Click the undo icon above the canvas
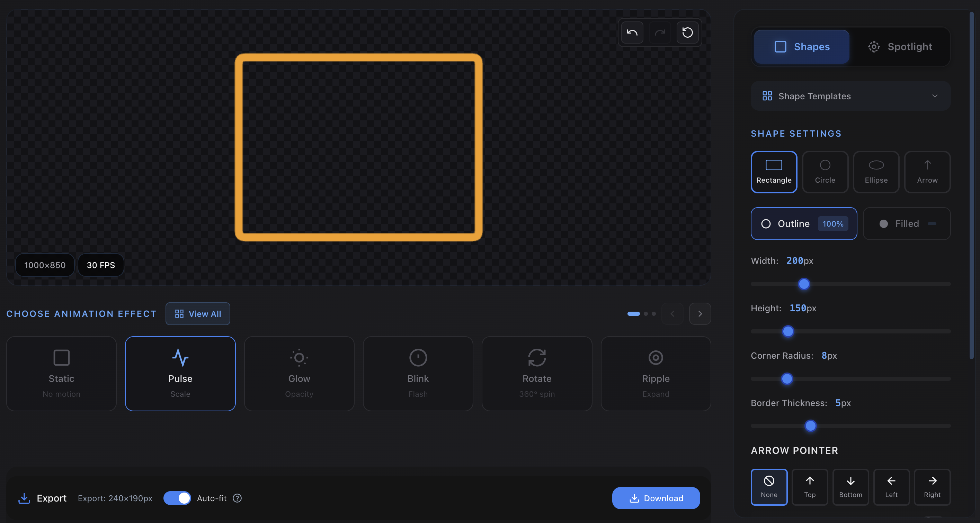980x523 pixels. click(632, 32)
